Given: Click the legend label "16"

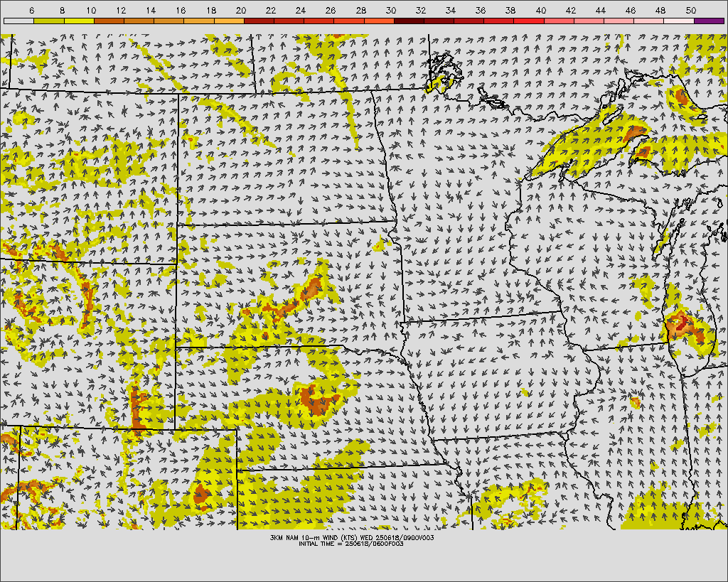Looking at the screenshot, I should pyautogui.click(x=181, y=10).
